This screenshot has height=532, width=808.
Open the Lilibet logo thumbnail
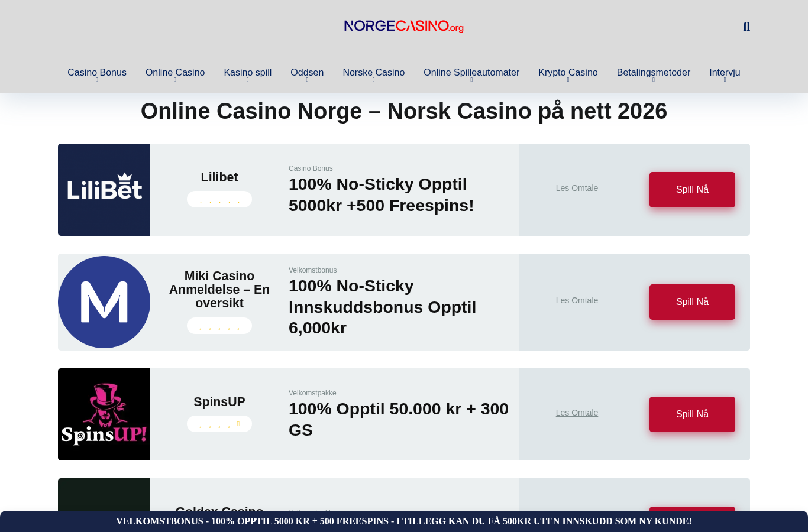pyautogui.click(x=104, y=190)
